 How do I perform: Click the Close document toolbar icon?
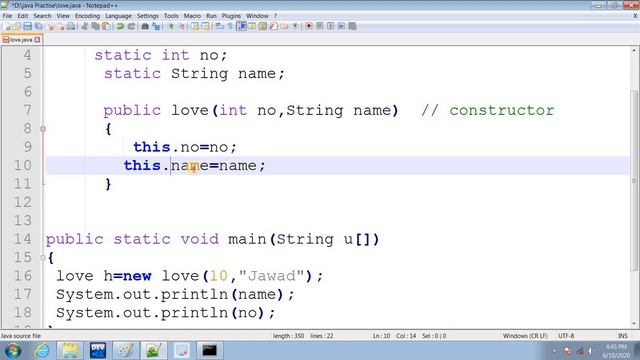tap(50, 27)
